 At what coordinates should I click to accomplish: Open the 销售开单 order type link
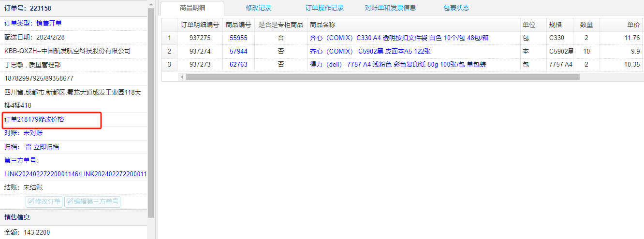[x=49, y=23]
